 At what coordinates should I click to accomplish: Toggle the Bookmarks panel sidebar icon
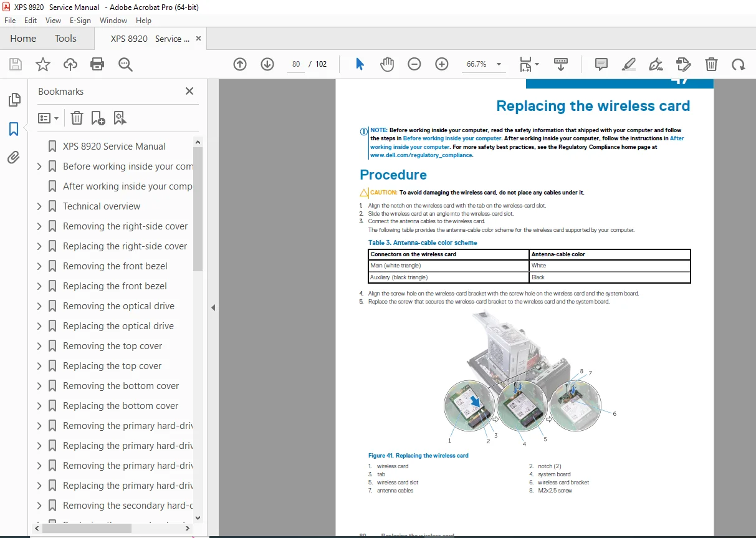(x=14, y=129)
